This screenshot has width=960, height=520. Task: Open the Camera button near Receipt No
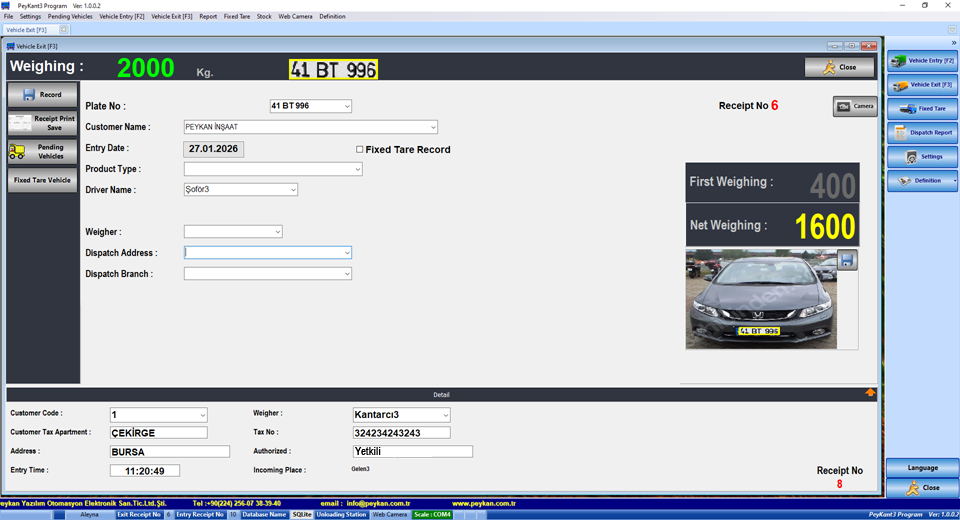(855, 106)
